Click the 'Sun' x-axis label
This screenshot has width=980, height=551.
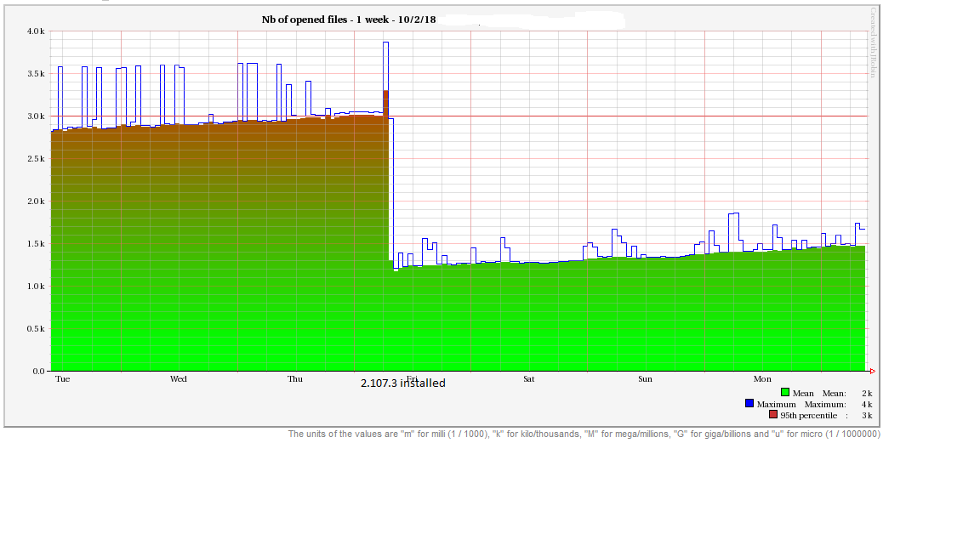click(645, 379)
